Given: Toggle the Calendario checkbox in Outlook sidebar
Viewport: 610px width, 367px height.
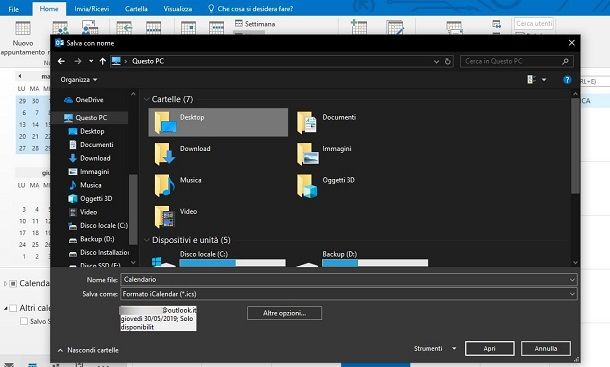Looking at the screenshot, I should pos(13,283).
